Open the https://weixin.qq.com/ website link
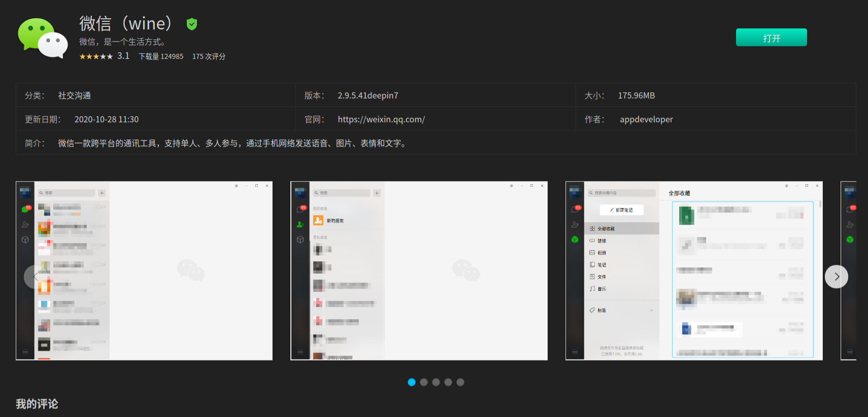Viewport: 868px width, 417px height. (381, 119)
